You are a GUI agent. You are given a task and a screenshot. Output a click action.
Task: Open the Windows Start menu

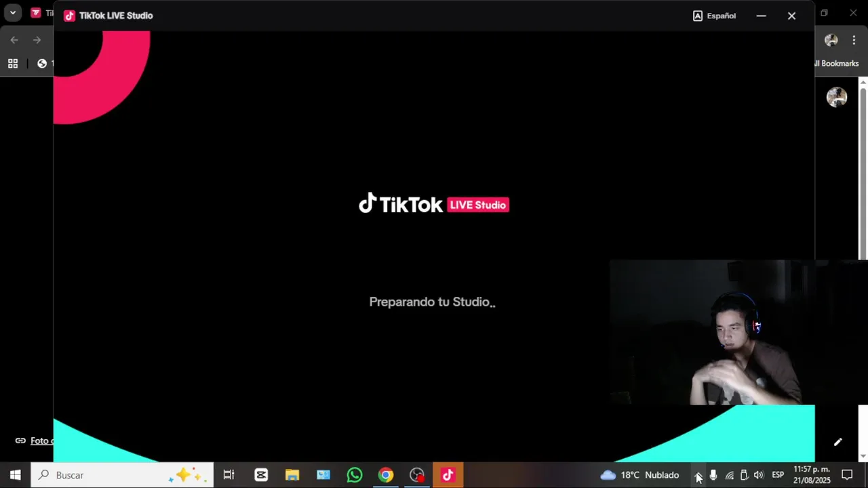[x=15, y=475]
